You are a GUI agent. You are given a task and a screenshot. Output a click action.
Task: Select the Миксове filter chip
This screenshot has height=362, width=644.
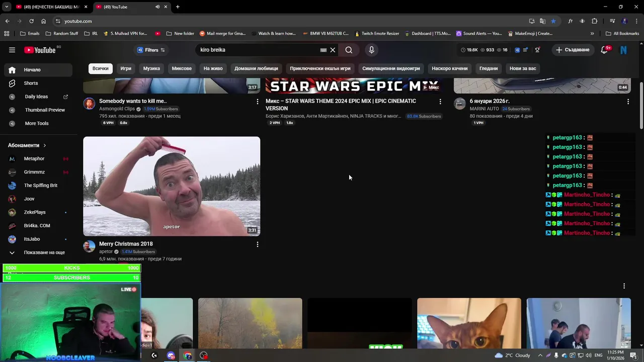pos(182,68)
